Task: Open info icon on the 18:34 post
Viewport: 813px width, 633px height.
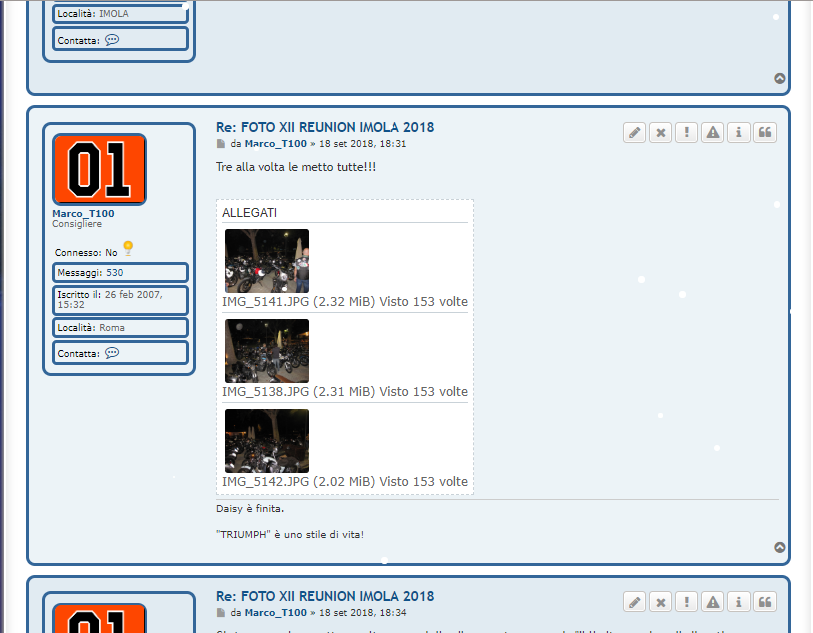Action: click(x=739, y=602)
